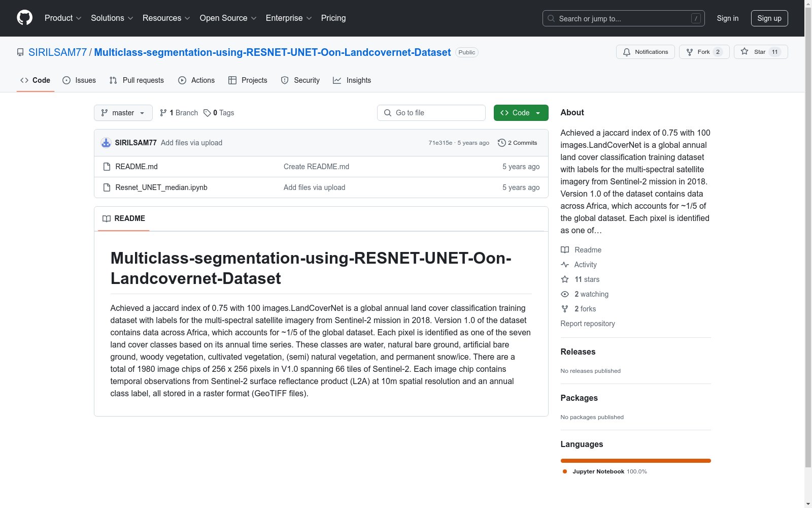Click the tag icon beside 0 Tags
Viewport: 812px width, 508px height.
click(207, 113)
